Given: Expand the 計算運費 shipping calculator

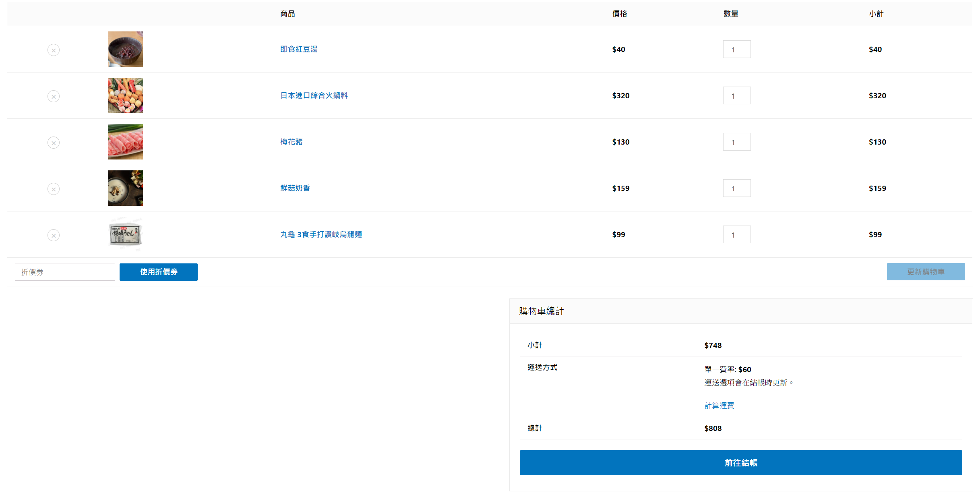Looking at the screenshot, I should (719, 406).
